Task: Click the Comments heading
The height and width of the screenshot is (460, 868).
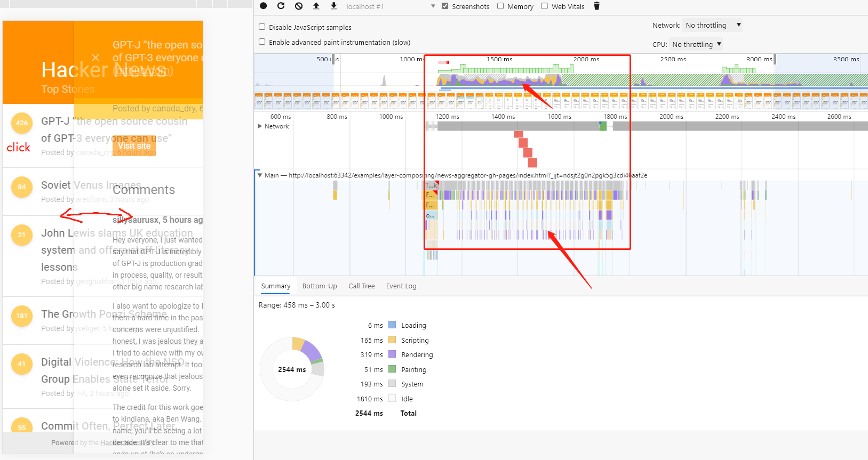Action: [144, 190]
